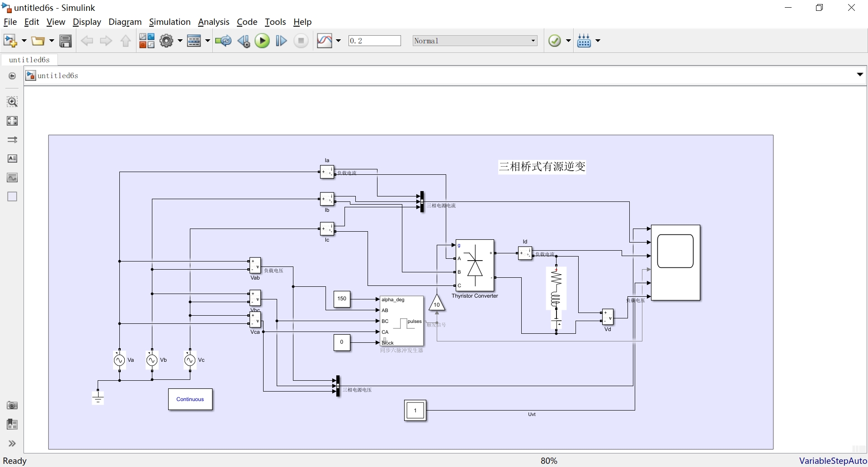Open the simulation mode Normal dropdown

click(x=475, y=41)
